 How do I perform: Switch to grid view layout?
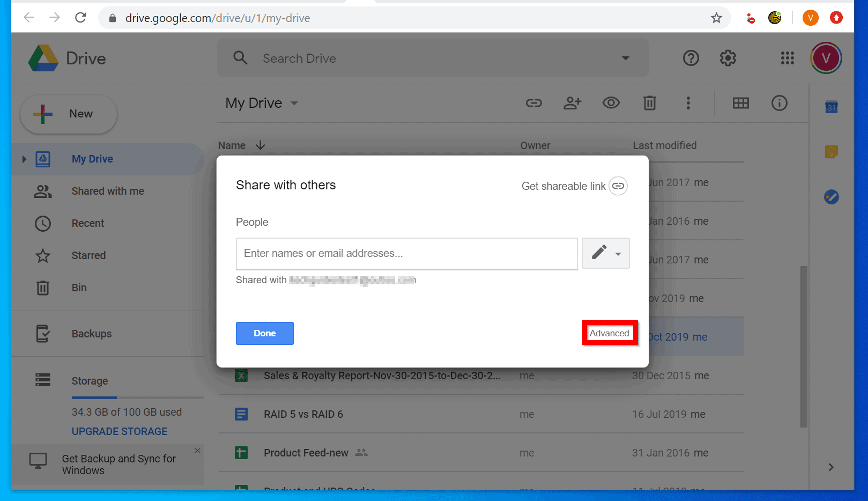[740, 103]
